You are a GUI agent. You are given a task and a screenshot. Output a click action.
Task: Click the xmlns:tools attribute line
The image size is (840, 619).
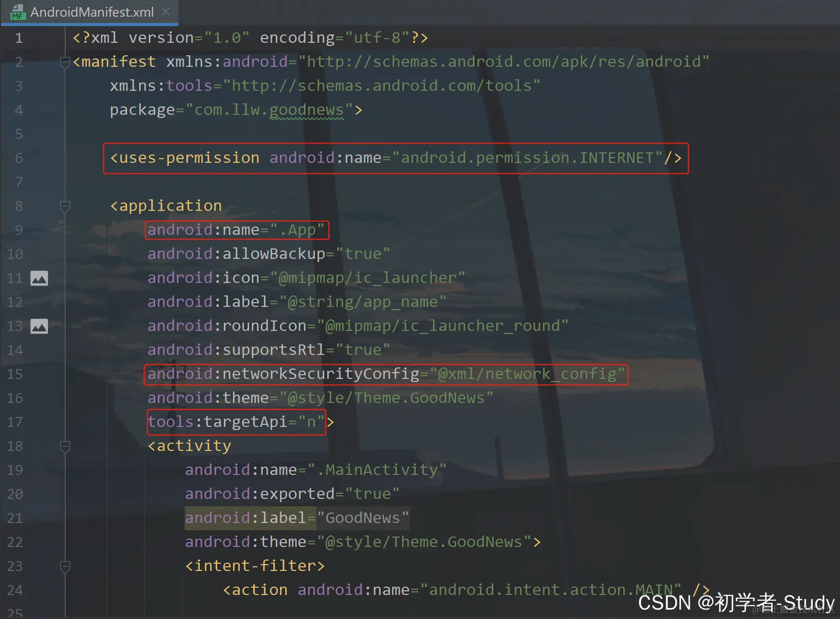click(325, 86)
